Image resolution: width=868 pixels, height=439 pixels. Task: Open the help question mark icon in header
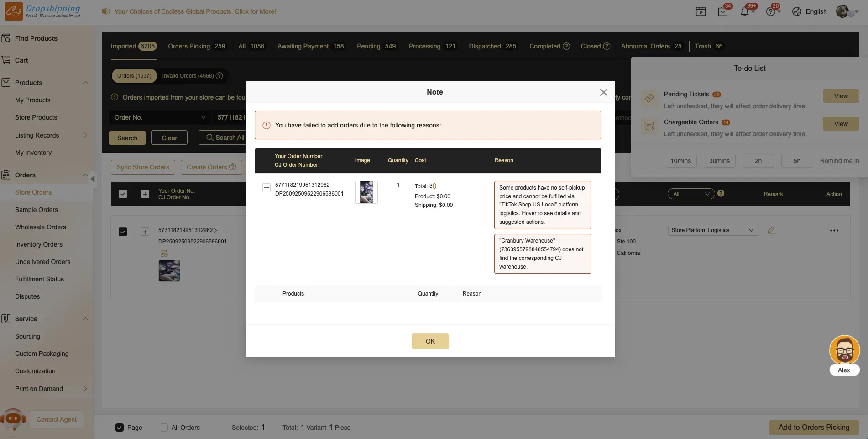tap(771, 11)
